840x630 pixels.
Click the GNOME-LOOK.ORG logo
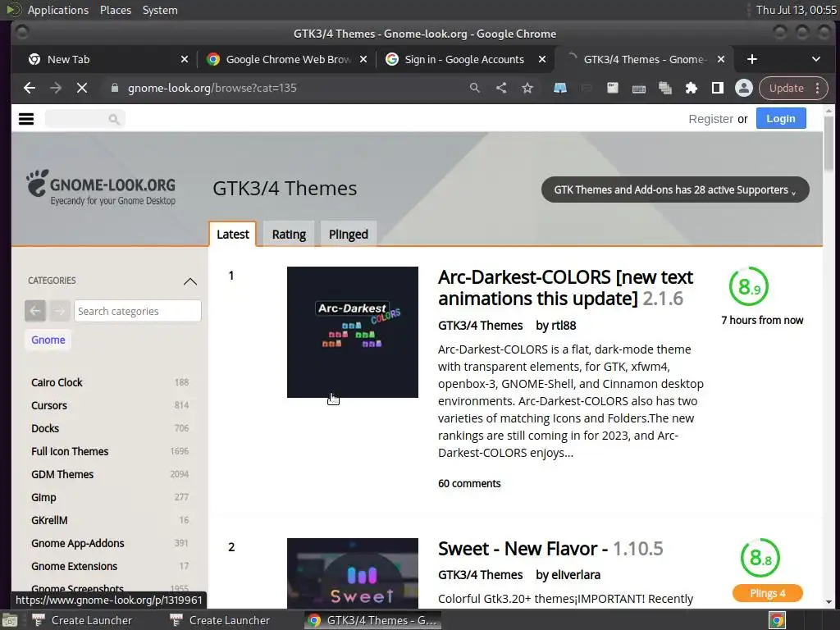[101, 188]
